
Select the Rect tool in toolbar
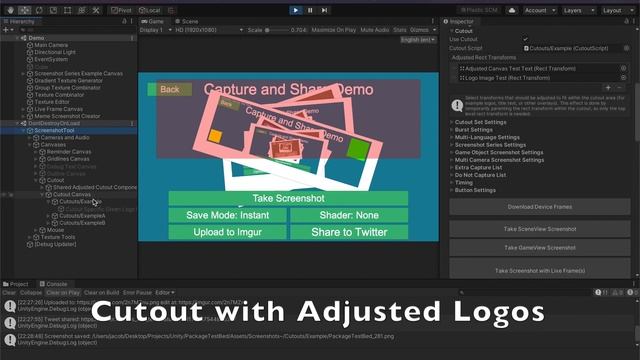(67, 10)
